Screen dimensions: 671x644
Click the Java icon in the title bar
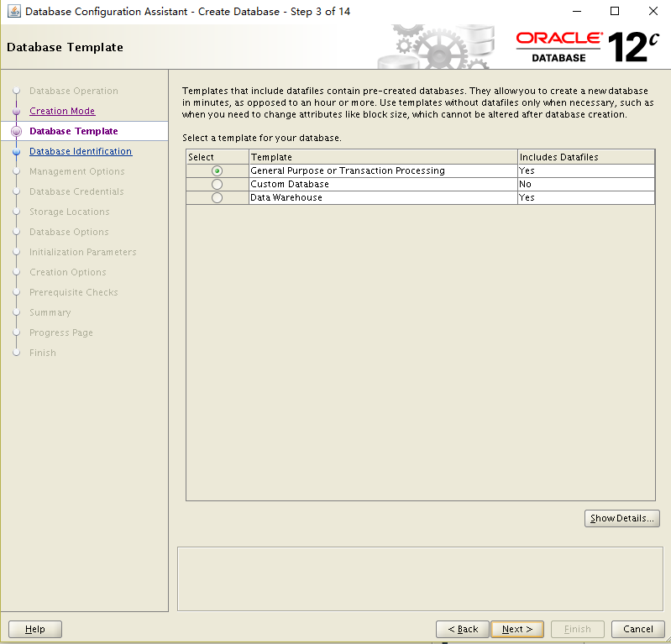click(x=13, y=11)
